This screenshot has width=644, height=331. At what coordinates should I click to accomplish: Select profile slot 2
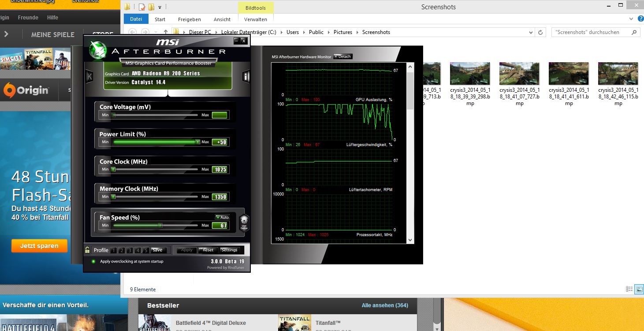click(122, 250)
